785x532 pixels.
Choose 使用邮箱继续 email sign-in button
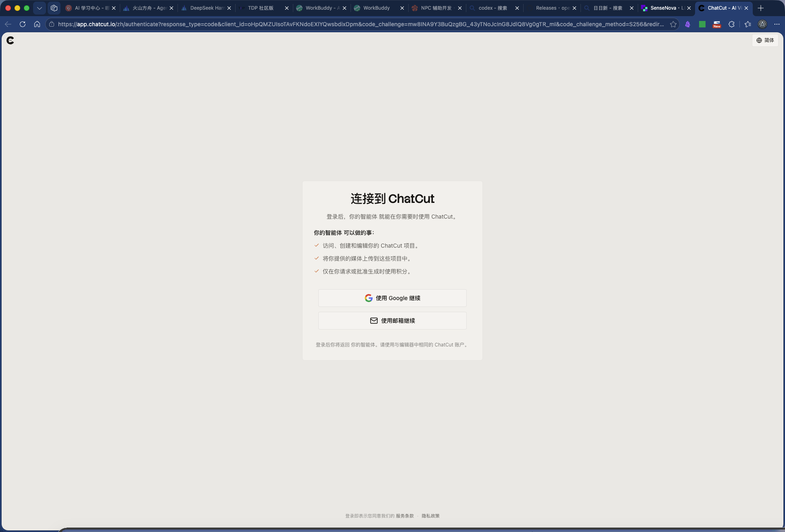pos(392,321)
